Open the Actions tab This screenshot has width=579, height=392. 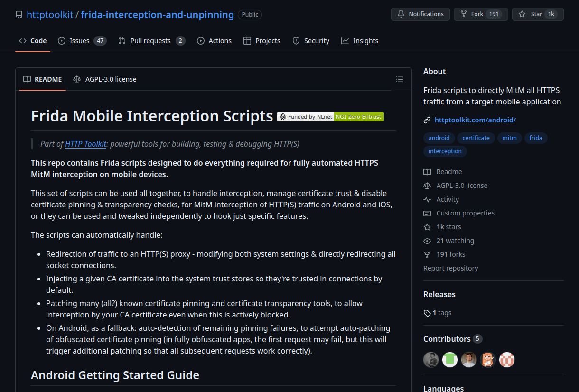(x=215, y=41)
